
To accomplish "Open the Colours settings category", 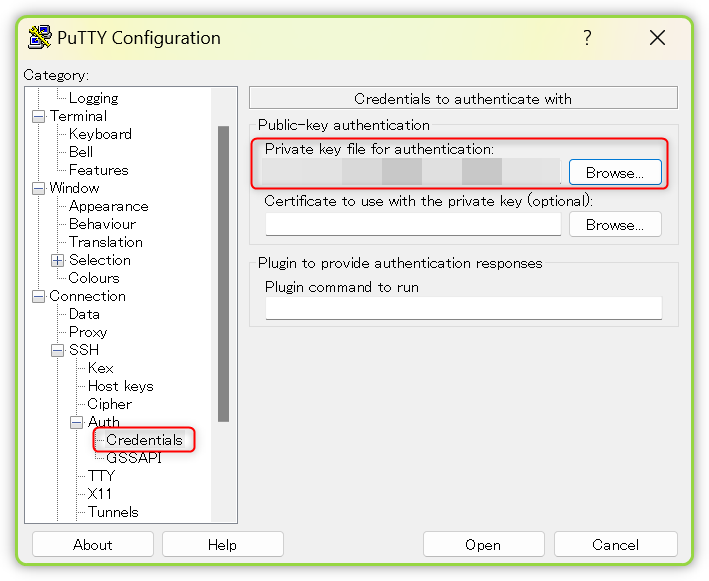I will tap(94, 278).
